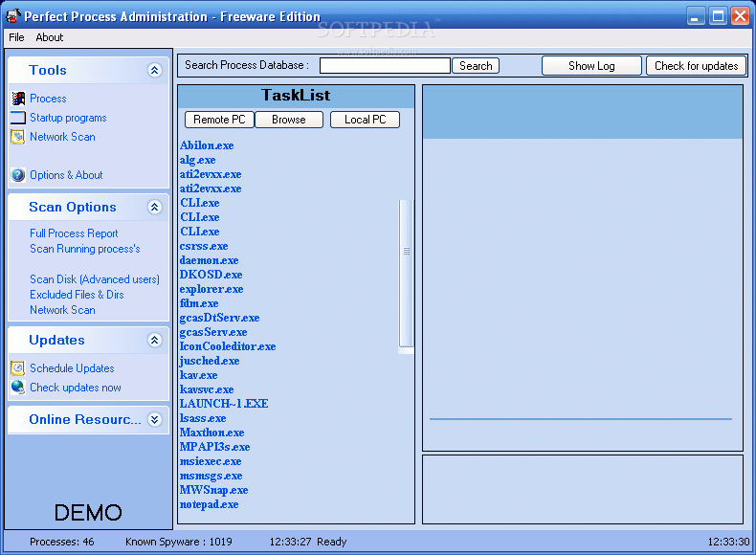Click the Search button
This screenshot has width=756, height=555.
pos(476,66)
